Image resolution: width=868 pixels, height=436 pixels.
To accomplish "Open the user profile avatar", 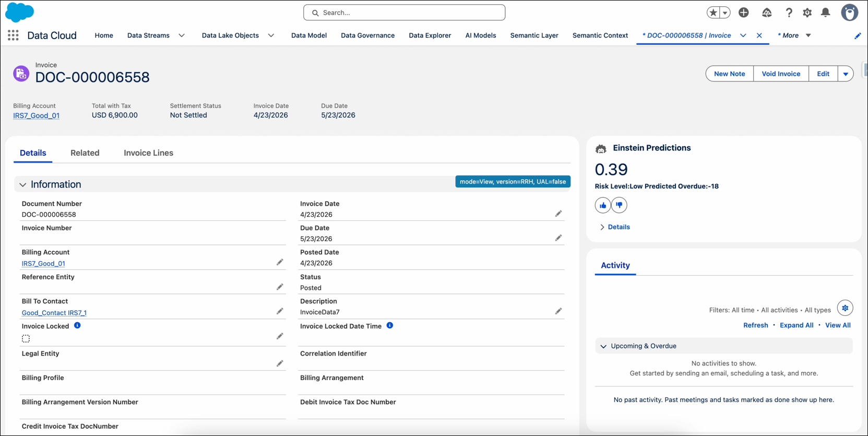I will click(850, 13).
